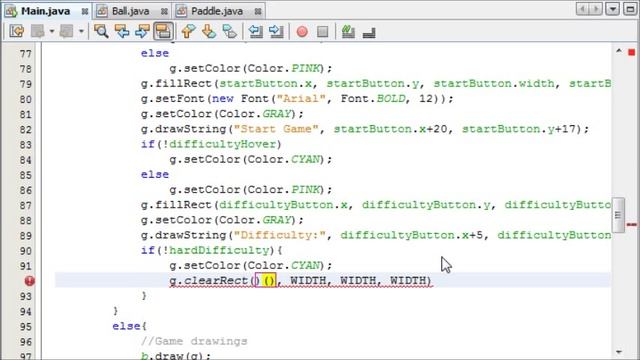Go to Previous Bookmark with up arrow icon

pyautogui.click(x=188, y=31)
